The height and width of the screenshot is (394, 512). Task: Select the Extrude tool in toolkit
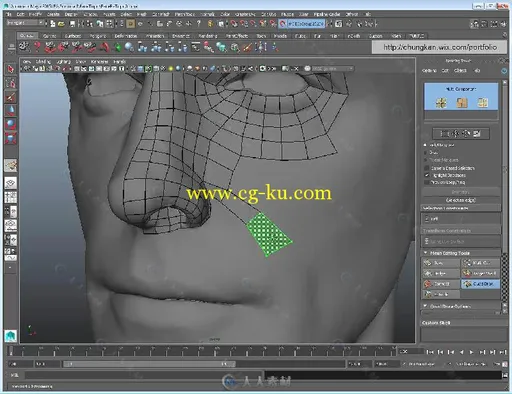tap(441, 294)
